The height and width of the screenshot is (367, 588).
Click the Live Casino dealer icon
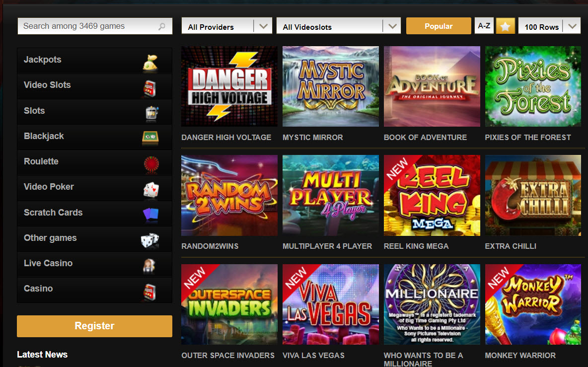coord(149,266)
